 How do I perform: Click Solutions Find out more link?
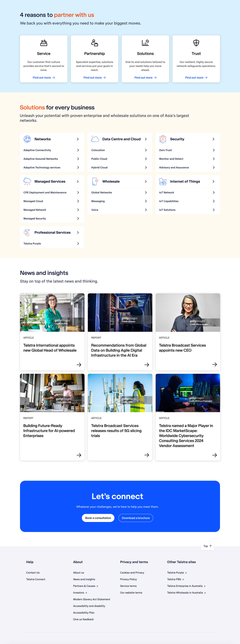click(x=145, y=78)
